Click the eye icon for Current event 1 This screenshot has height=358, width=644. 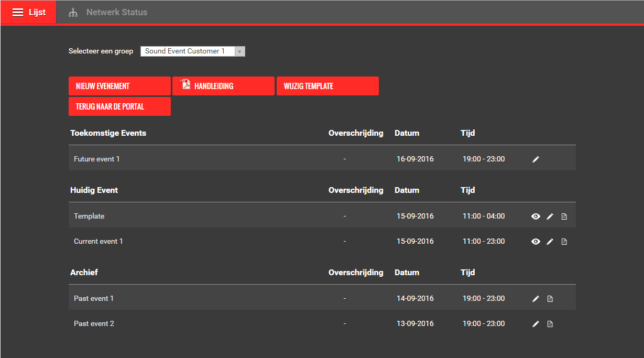click(536, 242)
